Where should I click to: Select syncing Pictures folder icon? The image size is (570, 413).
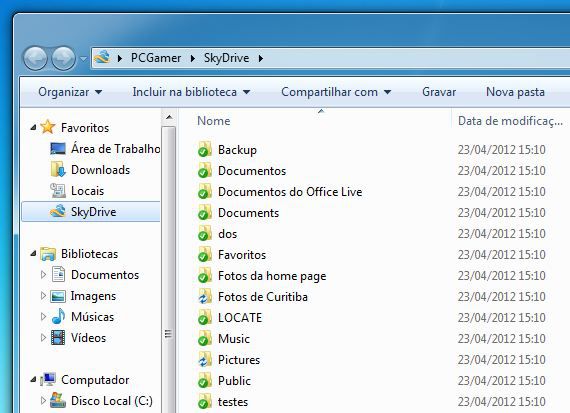coord(205,360)
